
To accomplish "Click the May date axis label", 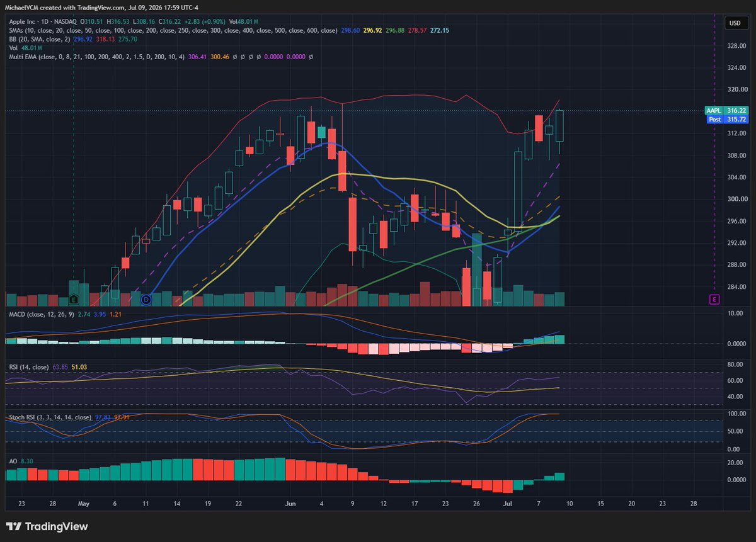I will pos(84,504).
